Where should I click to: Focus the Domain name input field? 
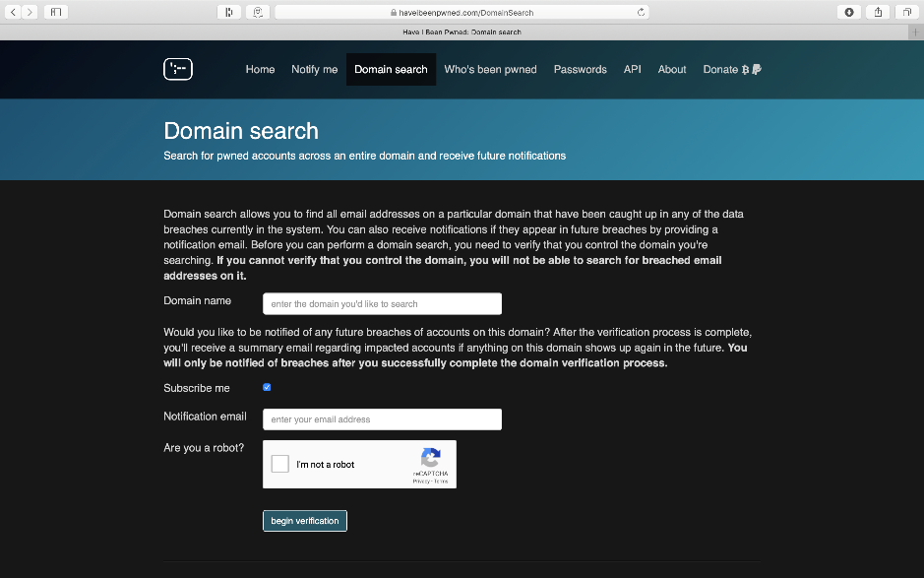[x=382, y=303]
